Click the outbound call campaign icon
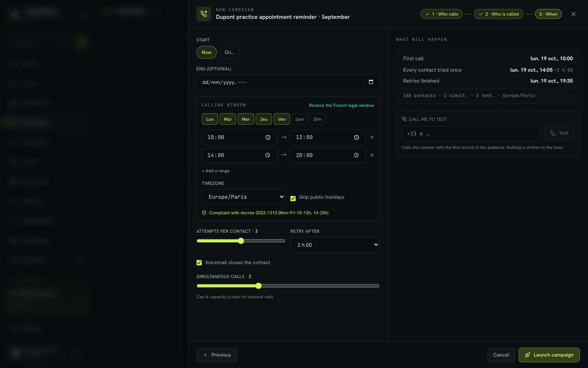The image size is (588, 368). [x=204, y=14]
